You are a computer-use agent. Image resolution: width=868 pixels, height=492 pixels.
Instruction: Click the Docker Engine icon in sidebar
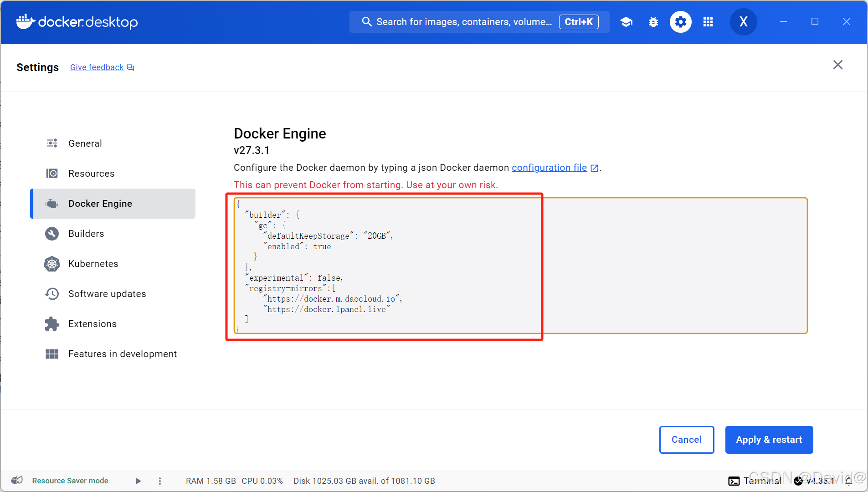[x=52, y=204]
